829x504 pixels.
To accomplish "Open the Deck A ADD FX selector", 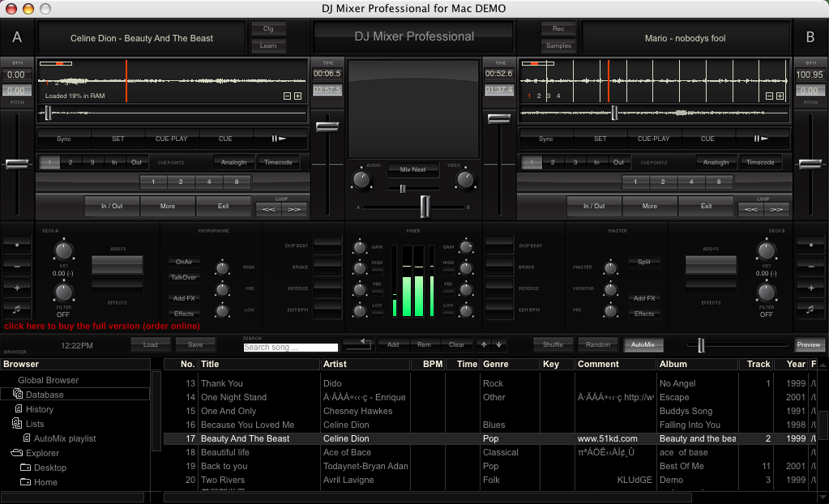I will click(118, 264).
